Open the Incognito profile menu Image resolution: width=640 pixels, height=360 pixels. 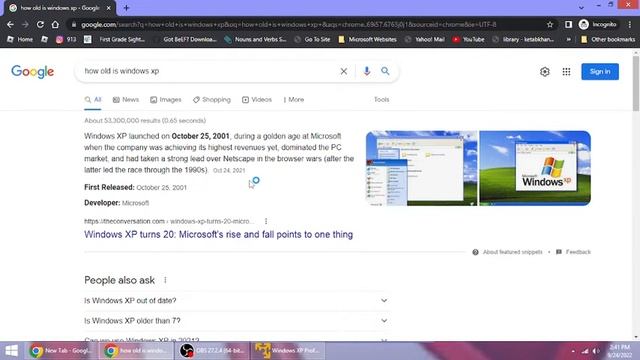[x=598, y=24]
